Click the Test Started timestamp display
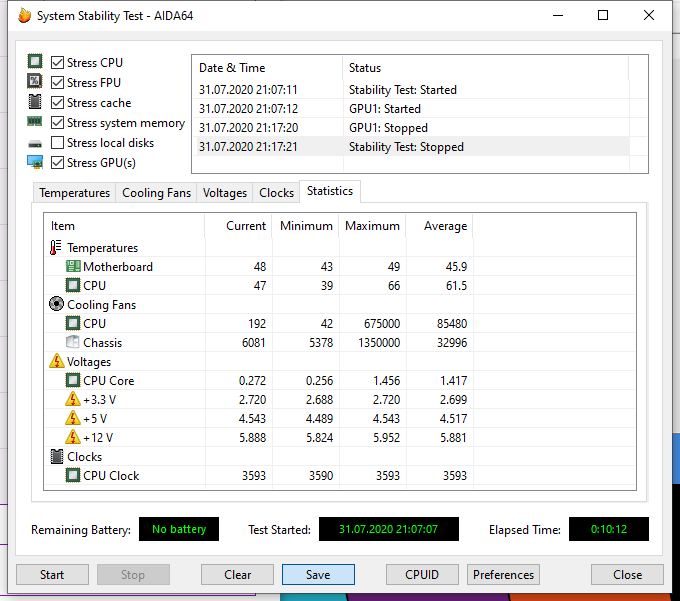The width and height of the screenshot is (680, 601). pos(389,529)
